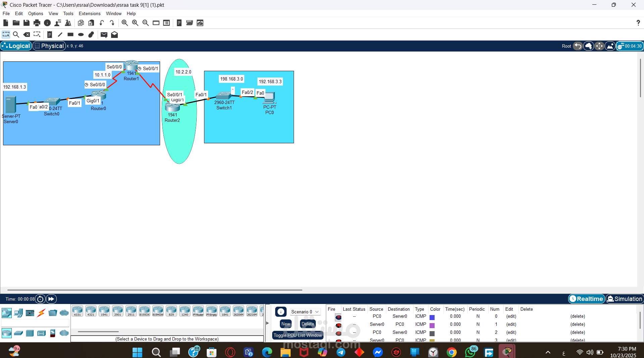Viewport: 644px width, 358px height.
Task: Select the Wireless Devices subcategory icon
Action: tap(41, 333)
